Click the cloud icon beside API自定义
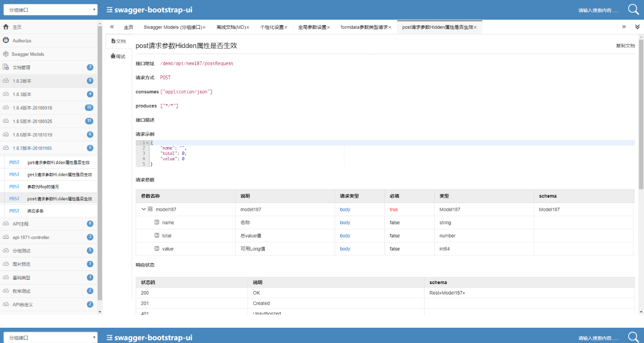644x343 pixels. click(6, 304)
